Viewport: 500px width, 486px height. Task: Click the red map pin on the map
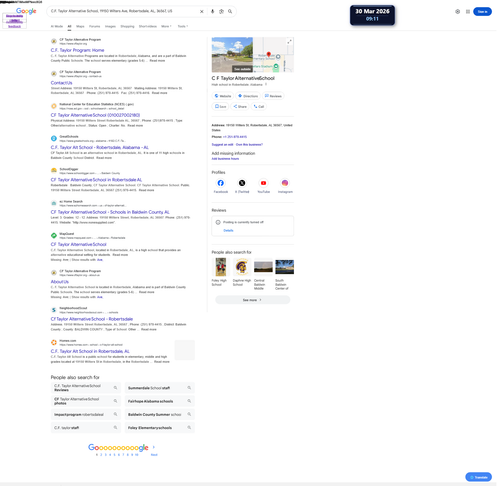(269, 54)
